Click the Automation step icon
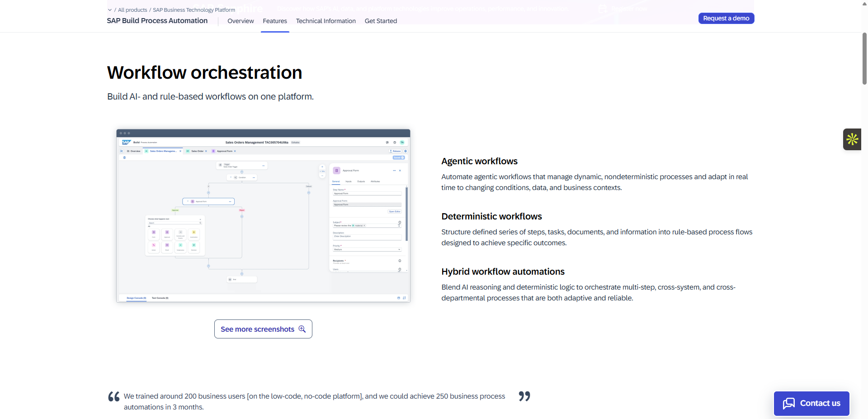This screenshot has height=419, width=868. point(194,232)
